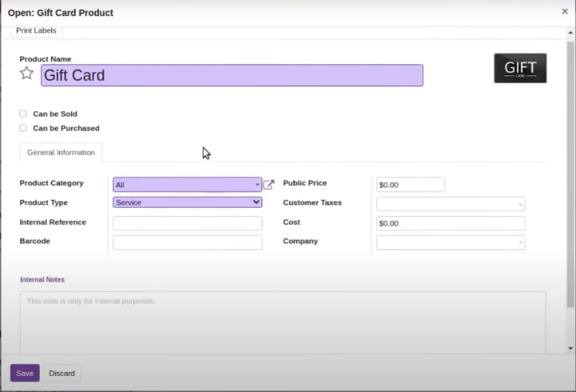Expand the Customer Taxes dropdown
The width and height of the screenshot is (576, 392).
pos(450,204)
